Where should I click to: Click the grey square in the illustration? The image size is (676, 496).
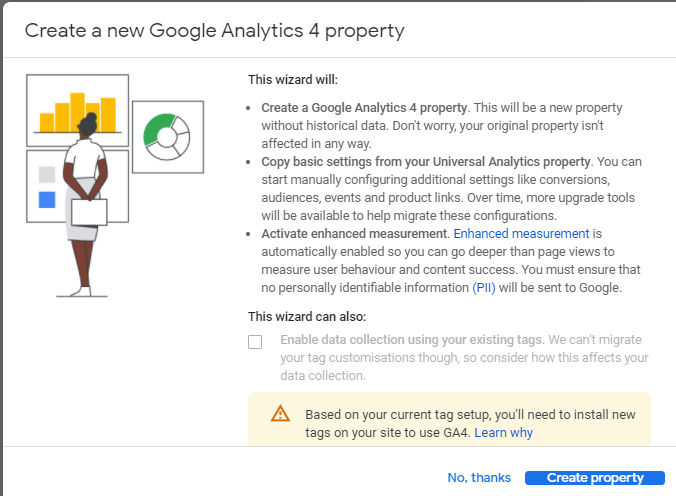click(47, 175)
